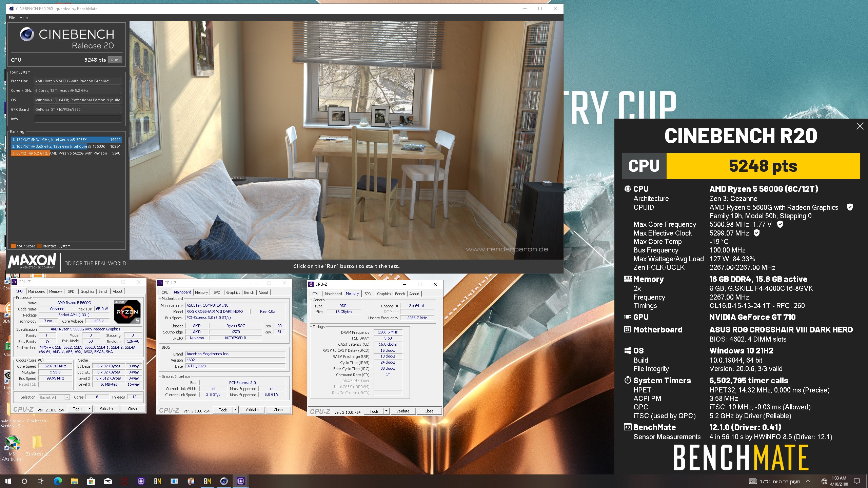Viewport: 868px width, 488px height.
Task: Click the shield icon beside CPUID name
Action: pyautogui.click(x=850, y=207)
